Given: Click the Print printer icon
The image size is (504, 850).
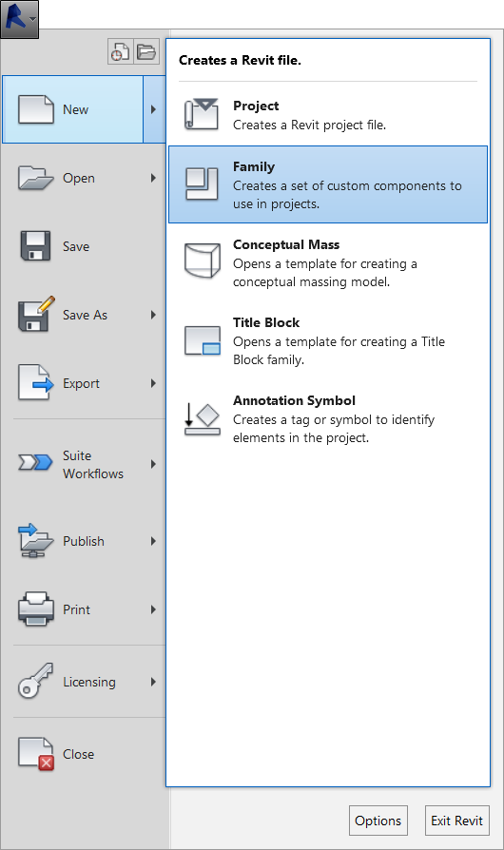Looking at the screenshot, I should 36,609.
